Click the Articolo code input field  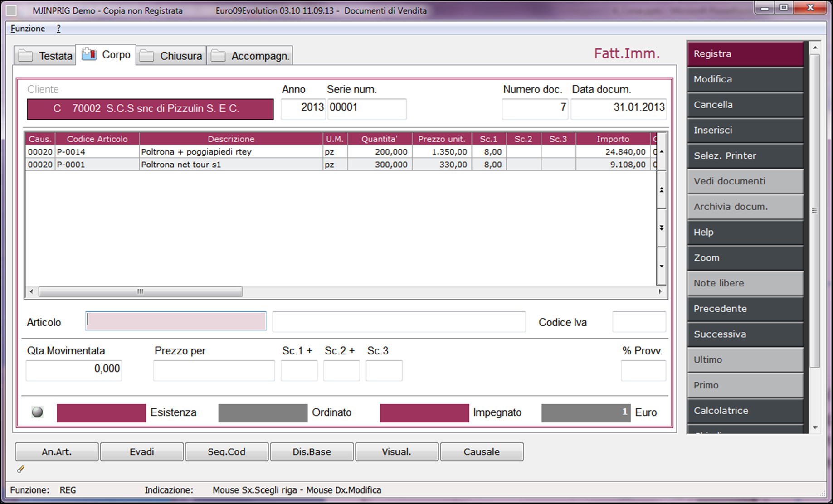(176, 321)
